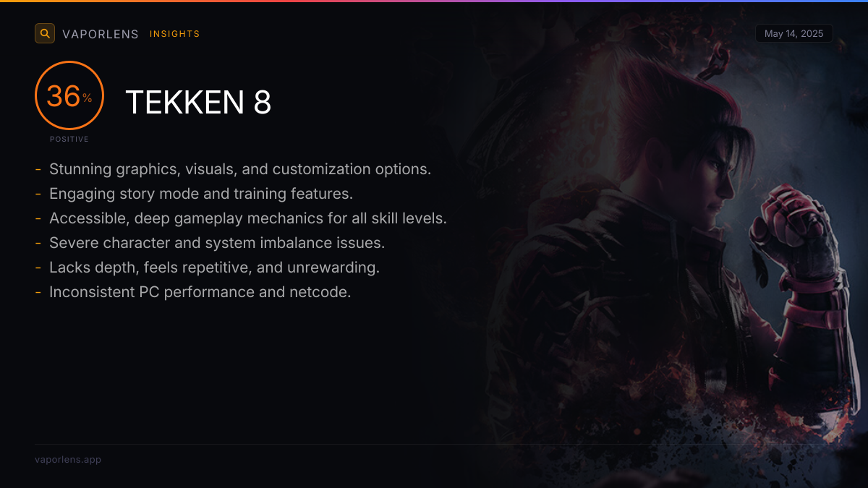Image resolution: width=868 pixels, height=488 pixels.
Task: Click the Stunning graphics, visuals review point
Action: coord(240,169)
